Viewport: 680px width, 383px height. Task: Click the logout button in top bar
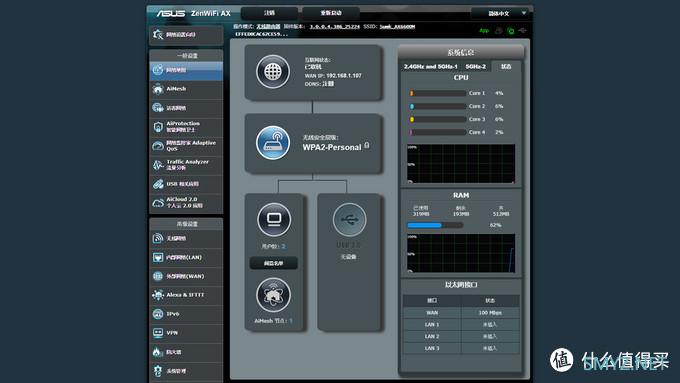point(269,13)
